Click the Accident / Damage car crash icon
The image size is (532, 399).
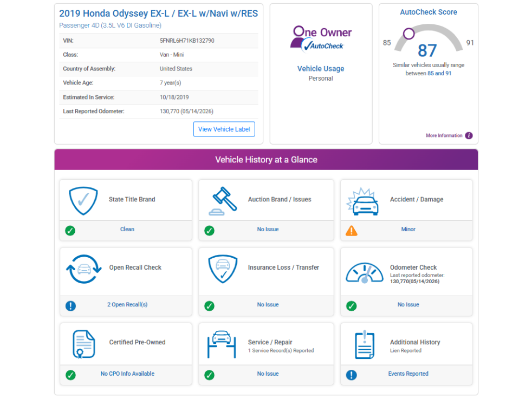click(x=362, y=202)
